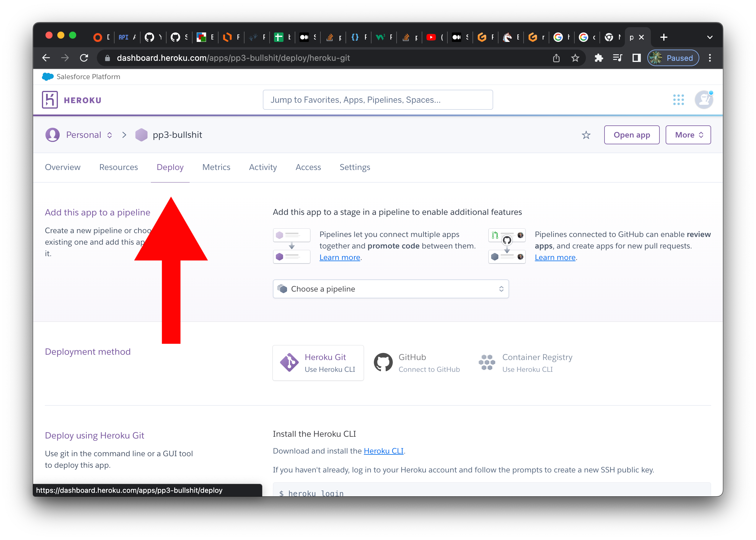Click the user avatar in Heroku header

(703, 100)
